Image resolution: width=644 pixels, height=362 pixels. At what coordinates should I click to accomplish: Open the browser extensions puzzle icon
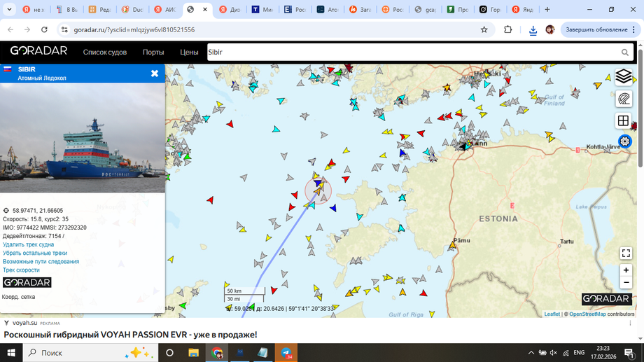pyautogui.click(x=508, y=29)
